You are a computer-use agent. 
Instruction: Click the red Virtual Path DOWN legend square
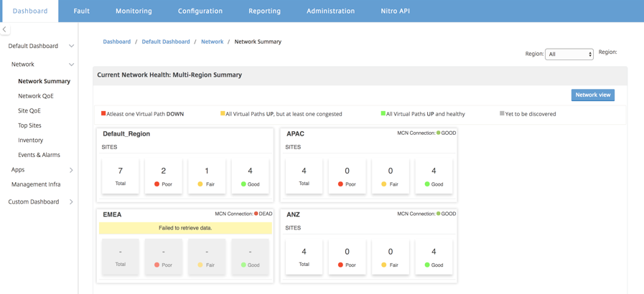[103, 113]
